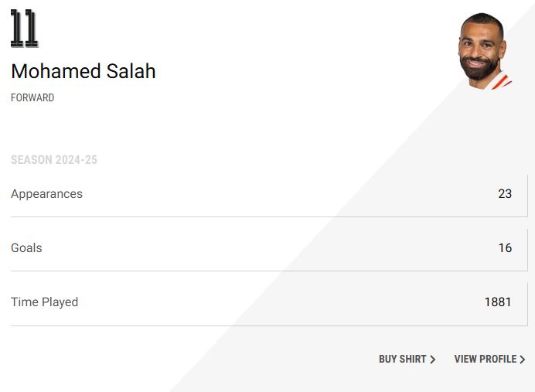Click the time played value 1881
The width and height of the screenshot is (535, 392).
(x=498, y=302)
